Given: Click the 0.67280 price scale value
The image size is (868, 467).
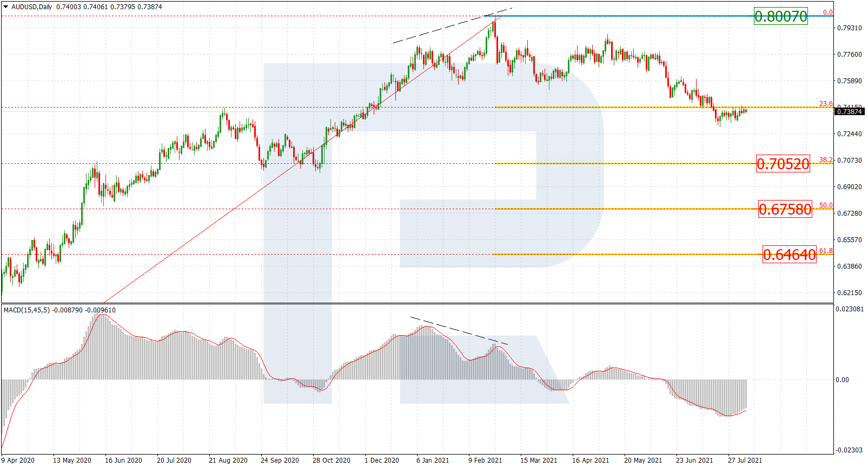Looking at the screenshot, I should coord(850,214).
